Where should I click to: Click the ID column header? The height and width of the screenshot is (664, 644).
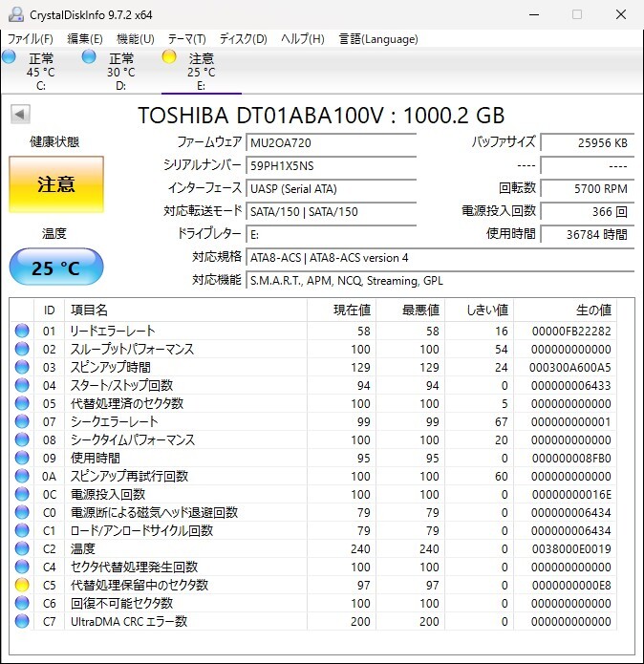pyautogui.click(x=49, y=310)
